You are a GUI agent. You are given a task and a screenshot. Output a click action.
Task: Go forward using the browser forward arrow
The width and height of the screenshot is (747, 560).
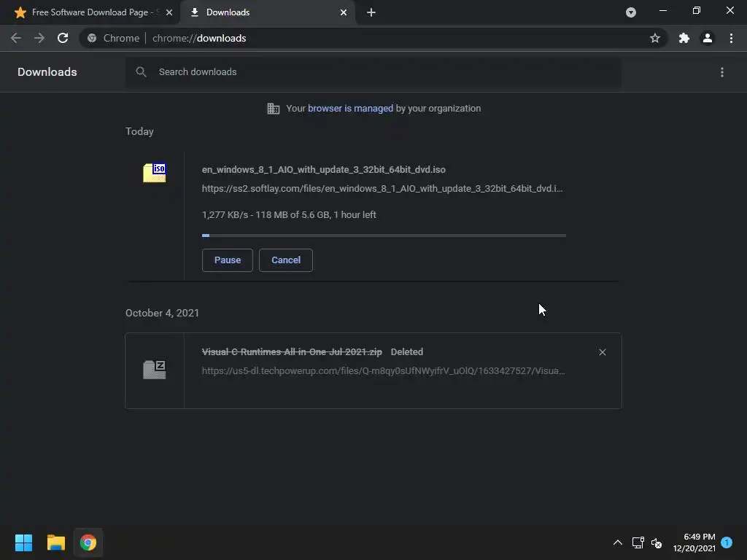39,38
